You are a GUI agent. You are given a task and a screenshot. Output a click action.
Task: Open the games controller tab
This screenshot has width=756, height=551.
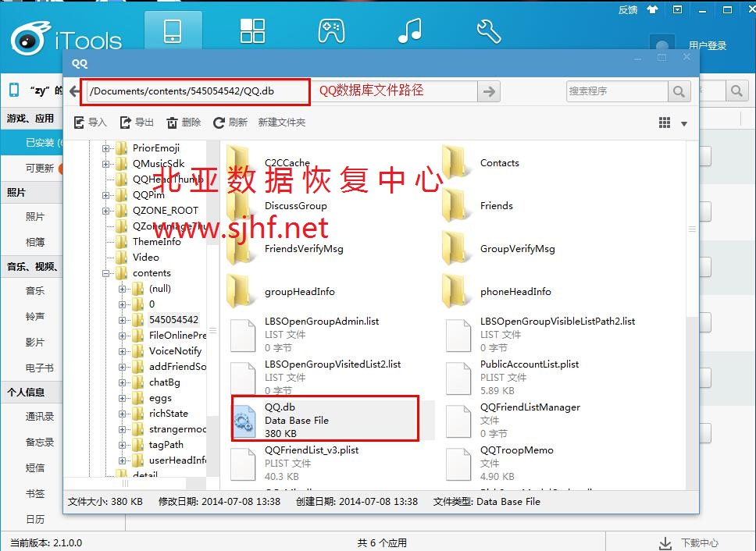pyautogui.click(x=331, y=30)
